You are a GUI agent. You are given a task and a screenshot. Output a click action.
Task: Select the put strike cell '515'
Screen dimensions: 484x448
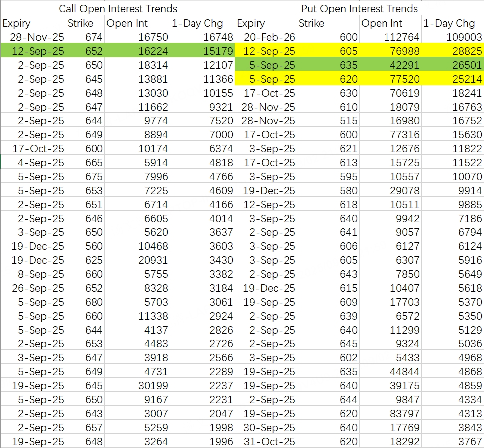coord(328,121)
